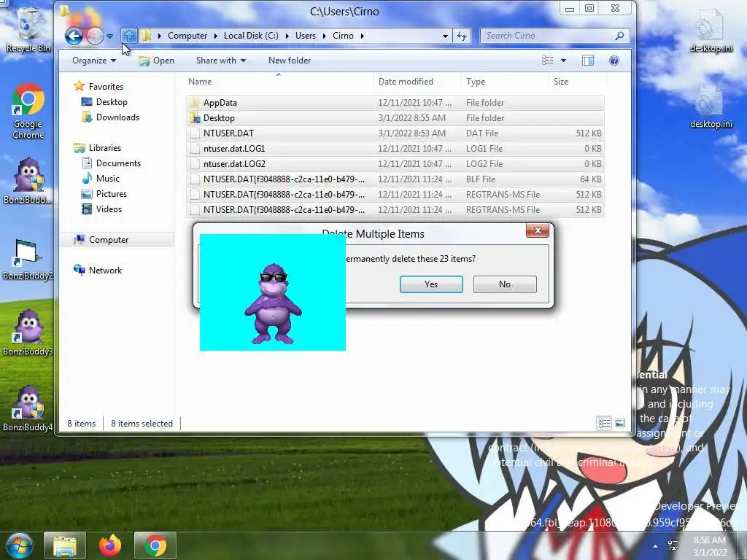Open recent locations dropdown beside forward arrow
Image resolution: width=747 pixels, height=560 pixels.
(x=109, y=36)
